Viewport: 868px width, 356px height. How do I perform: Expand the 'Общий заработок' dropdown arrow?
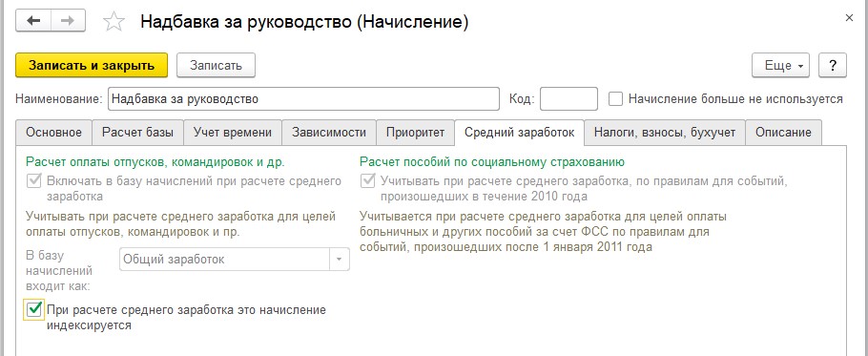[x=340, y=259]
